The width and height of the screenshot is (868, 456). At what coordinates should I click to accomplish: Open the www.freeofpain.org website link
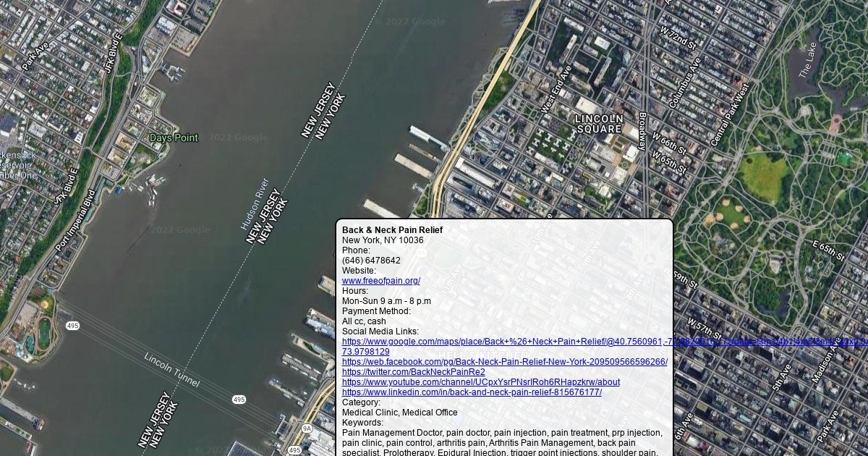(380, 281)
